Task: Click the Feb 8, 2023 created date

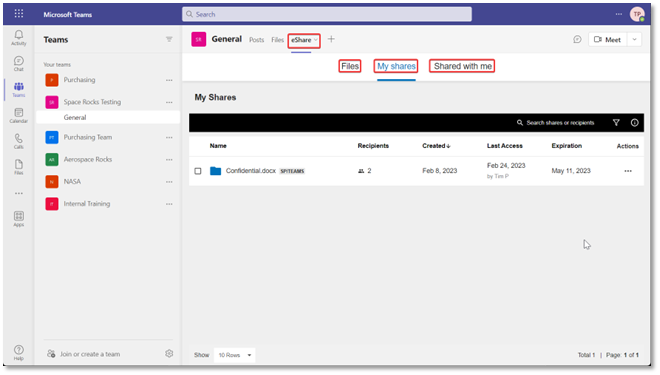Action: [x=439, y=171]
